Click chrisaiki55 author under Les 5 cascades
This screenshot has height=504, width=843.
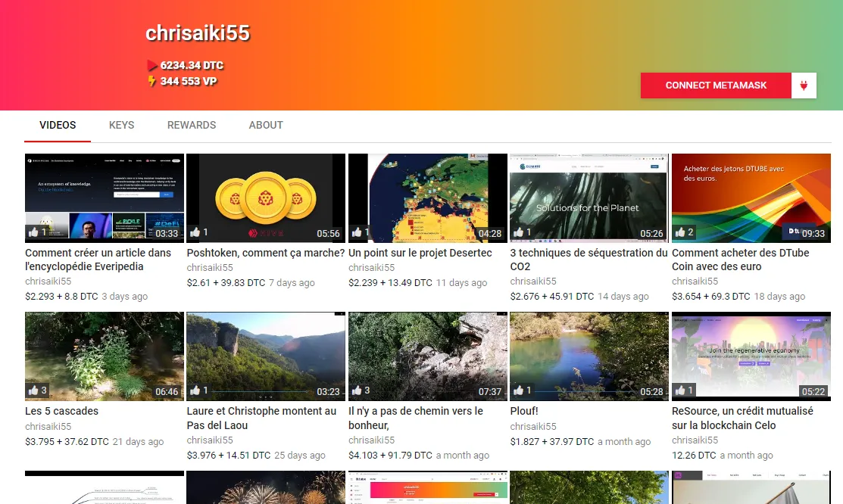pos(48,426)
